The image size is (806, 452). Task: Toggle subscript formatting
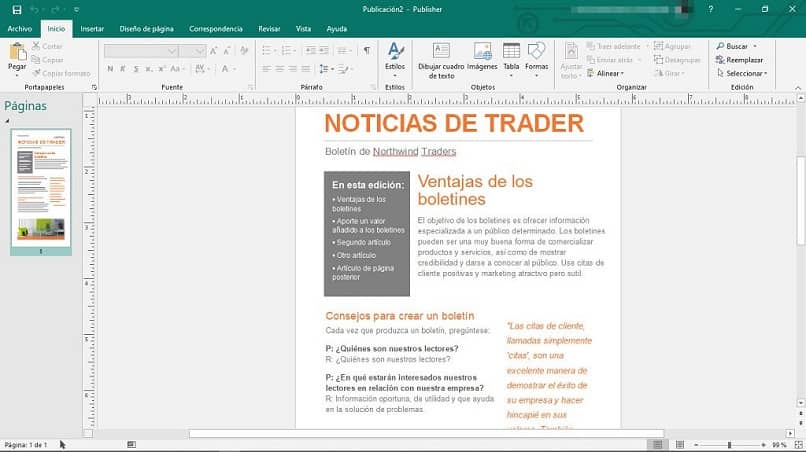149,69
